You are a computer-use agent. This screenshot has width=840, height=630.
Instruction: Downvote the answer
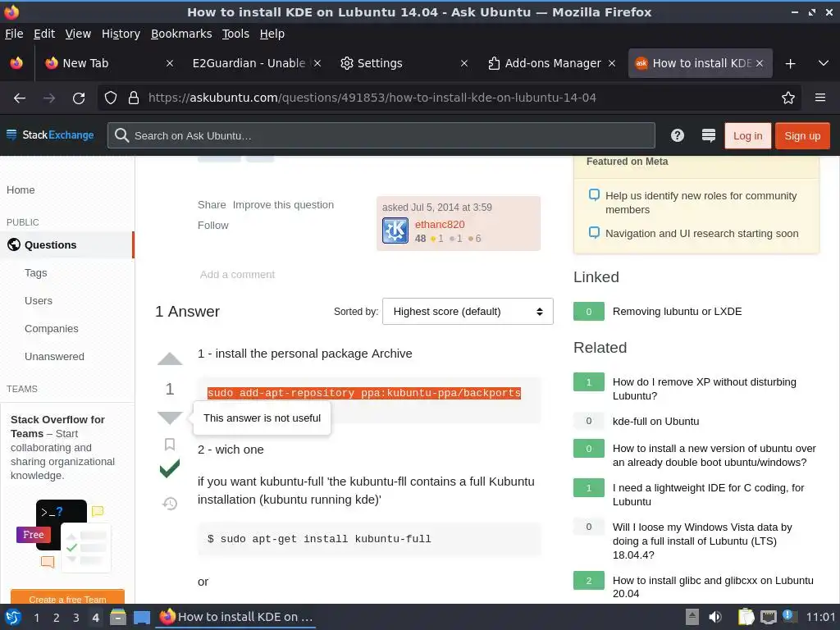(170, 418)
